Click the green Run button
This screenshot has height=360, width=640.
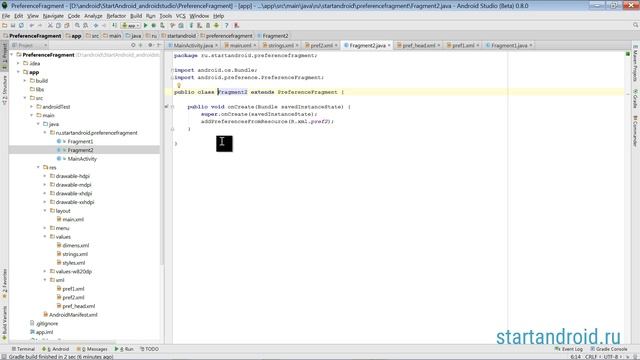(x=146, y=25)
